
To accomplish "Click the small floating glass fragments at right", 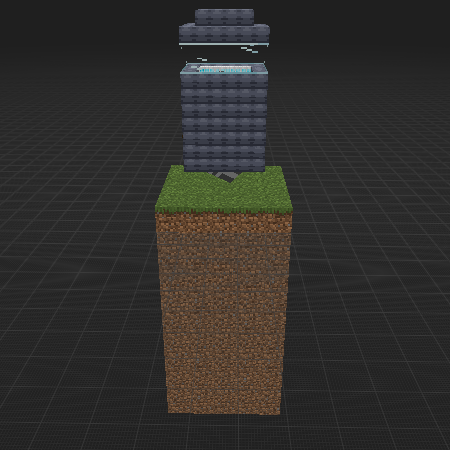I will click(249, 50).
